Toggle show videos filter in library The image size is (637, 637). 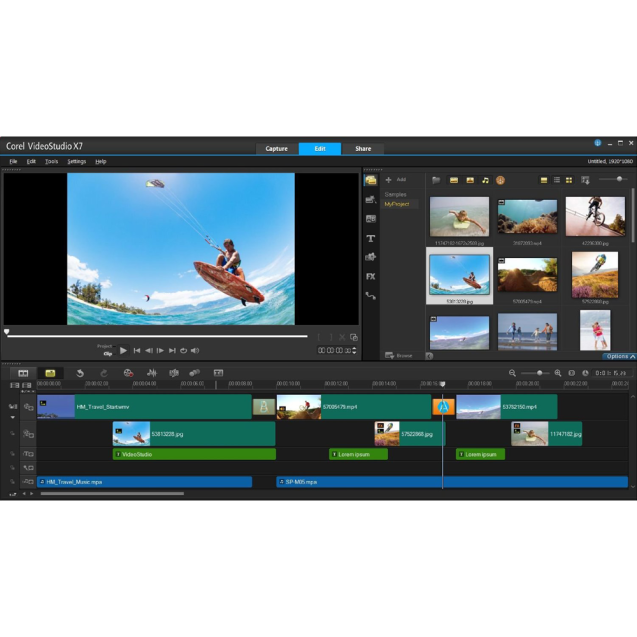(453, 180)
